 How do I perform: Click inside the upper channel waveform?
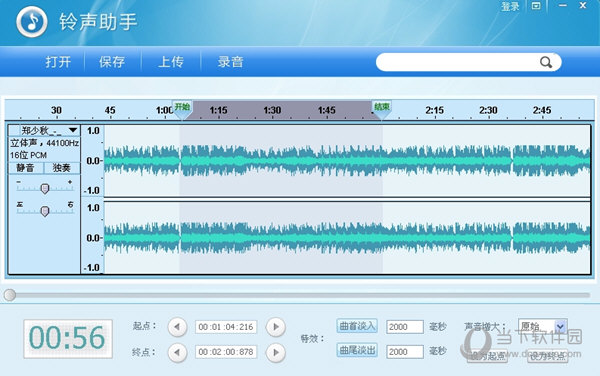click(x=347, y=161)
